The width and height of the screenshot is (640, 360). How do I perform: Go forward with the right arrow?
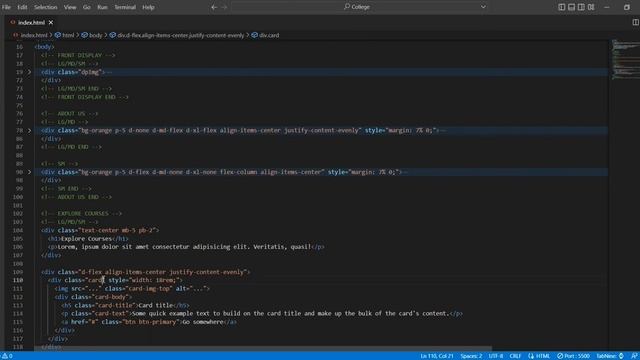click(x=224, y=7)
